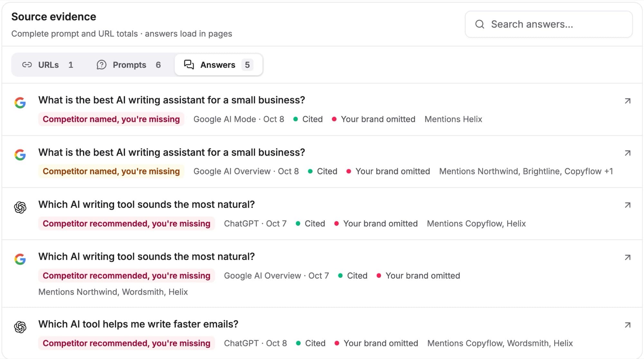Image resolution: width=644 pixels, height=359 pixels.
Task: Click 'Google AI Overview · Oct 7' label
Action: pyautogui.click(x=276, y=276)
